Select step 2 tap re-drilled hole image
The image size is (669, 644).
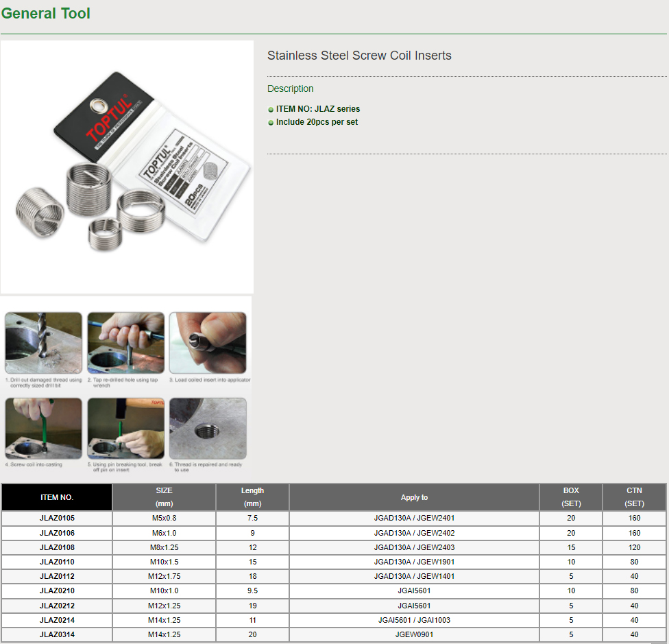pyautogui.click(x=126, y=343)
